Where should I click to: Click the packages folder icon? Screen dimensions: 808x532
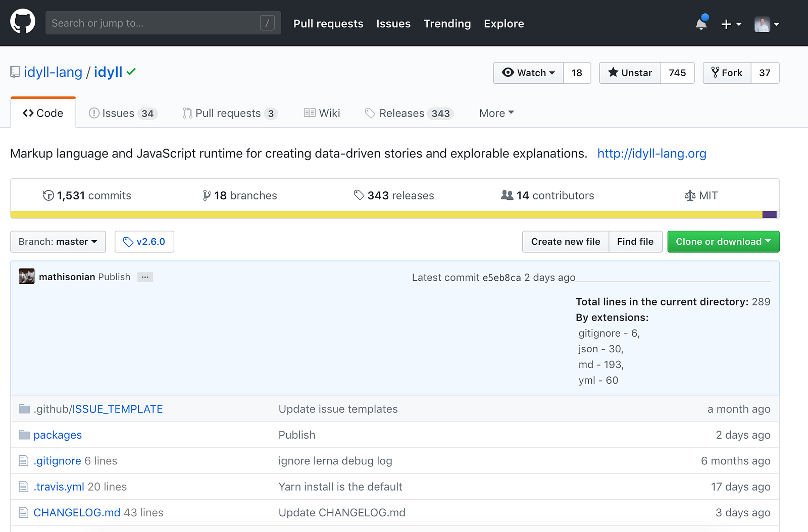point(24,435)
